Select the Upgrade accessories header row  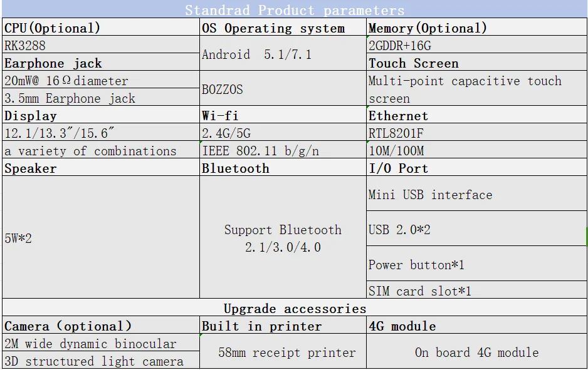click(295, 307)
